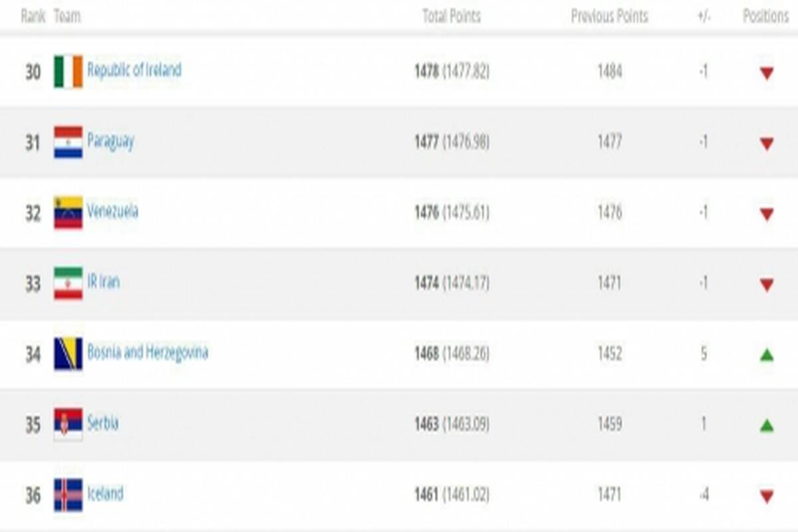Image resolution: width=798 pixels, height=532 pixels.
Task: Open the Paraguay team link
Action: click(x=110, y=142)
